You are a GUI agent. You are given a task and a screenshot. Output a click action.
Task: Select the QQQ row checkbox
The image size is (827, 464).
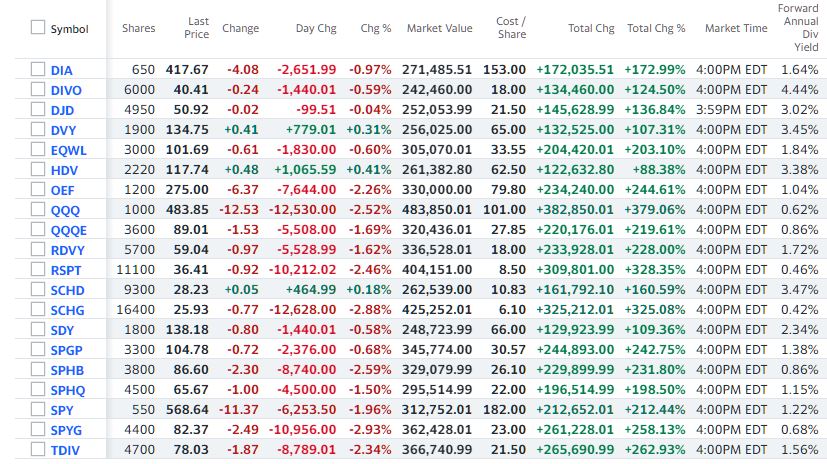coord(38,209)
